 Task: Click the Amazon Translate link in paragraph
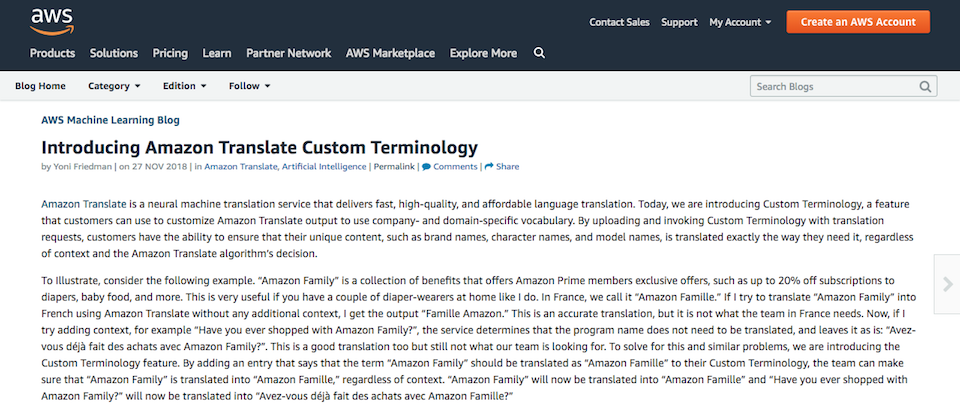pyautogui.click(x=84, y=204)
